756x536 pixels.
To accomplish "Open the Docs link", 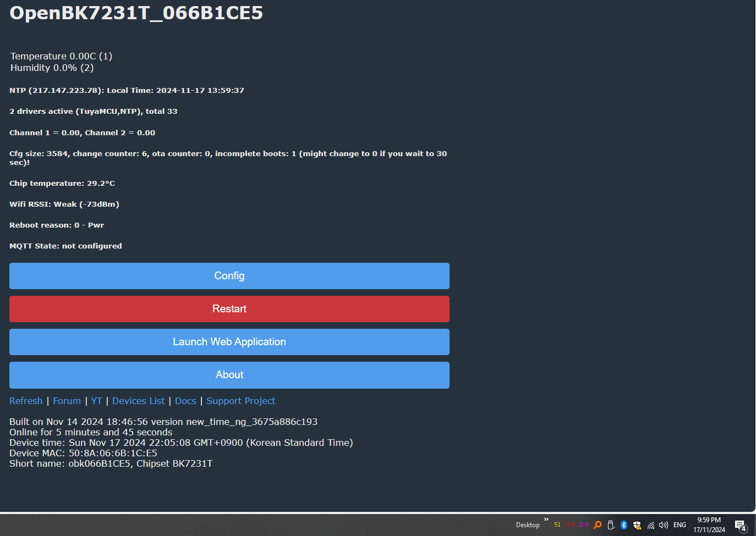I will 185,401.
